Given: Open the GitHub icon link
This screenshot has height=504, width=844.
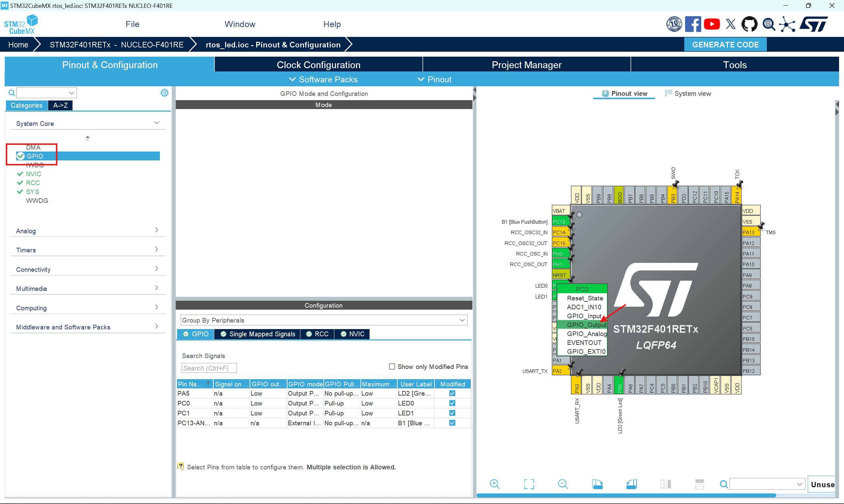Looking at the screenshot, I should click(749, 24).
